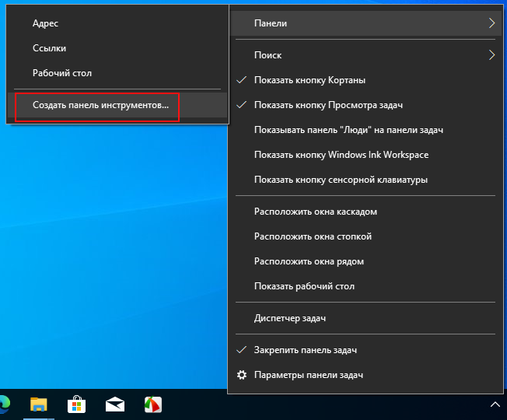This screenshot has width=507, height=420.
Task: Select "Ссылки" toolbar in submenu
Action: pos(49,48)
